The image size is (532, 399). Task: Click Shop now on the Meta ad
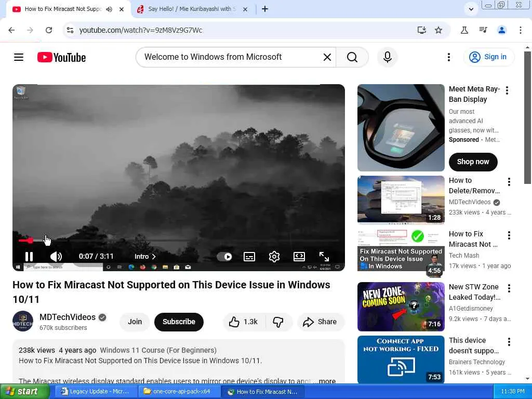tap(473, 162)
